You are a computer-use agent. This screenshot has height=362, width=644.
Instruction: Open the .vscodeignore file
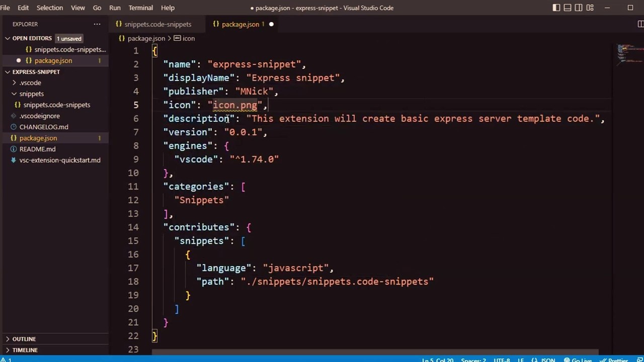(39, 116)
